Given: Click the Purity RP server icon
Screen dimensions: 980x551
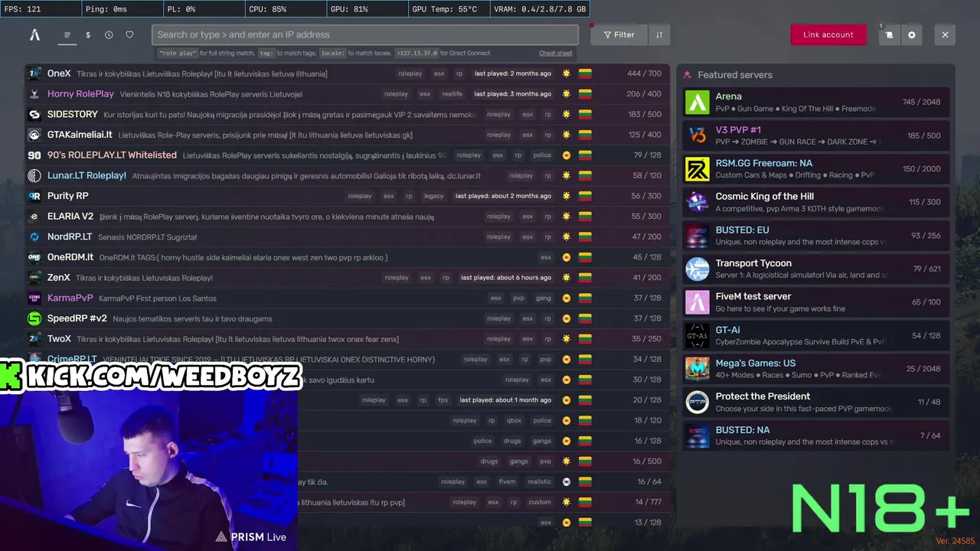Looking at the screenshot, I should (x=34, y=196).
